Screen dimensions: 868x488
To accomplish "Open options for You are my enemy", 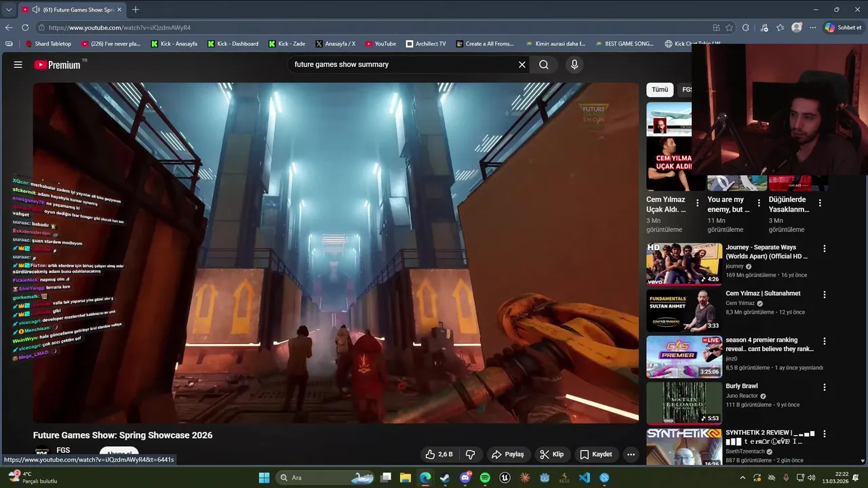I will (759, 203).
